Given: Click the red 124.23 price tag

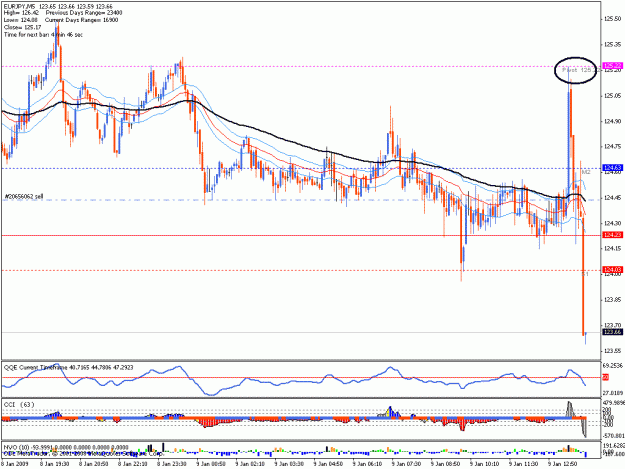Looking at the screenshot, I should click(x=613, y=235).
